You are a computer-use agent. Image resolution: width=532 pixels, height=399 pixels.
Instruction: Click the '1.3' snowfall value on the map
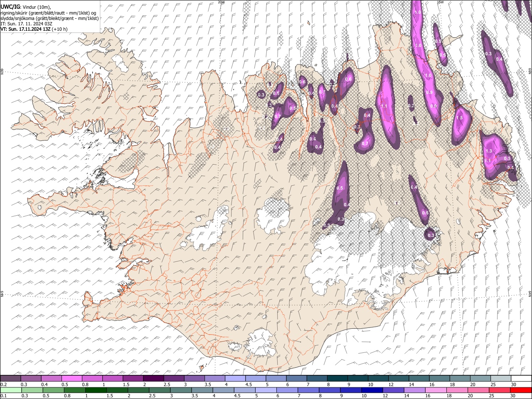pos(489,151)
